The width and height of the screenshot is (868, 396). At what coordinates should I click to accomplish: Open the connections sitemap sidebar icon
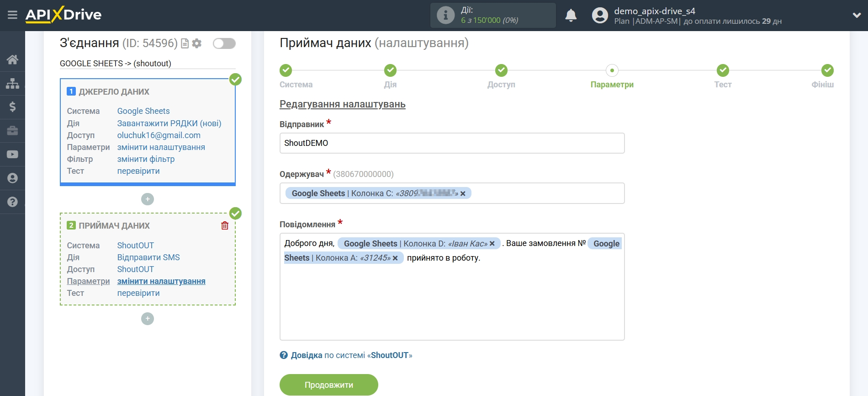click(12, 83)
